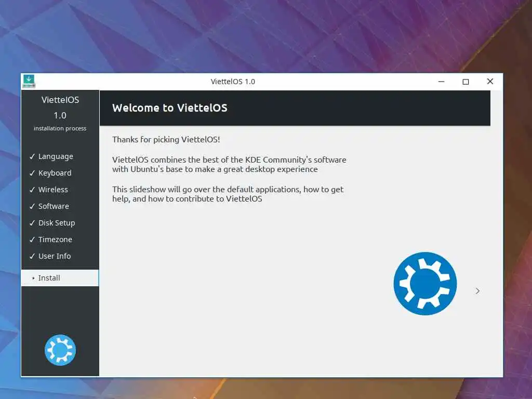
Task: Click the text about the slideshow default applications
Action: click(x=228, y=194)
